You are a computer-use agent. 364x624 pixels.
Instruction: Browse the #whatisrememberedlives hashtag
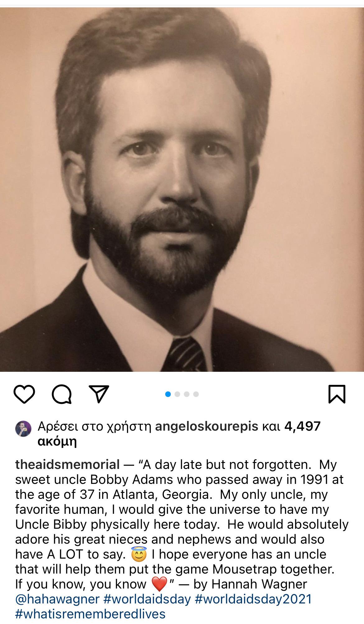(x=90, y=614)
